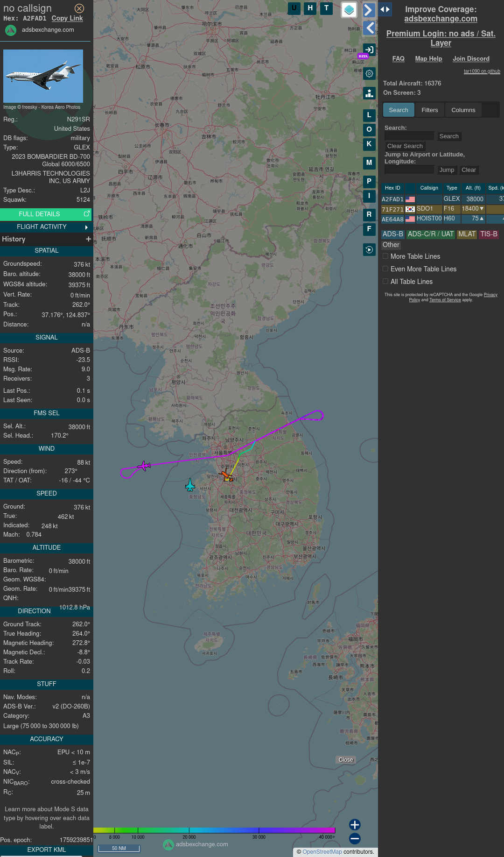The height and width of the screenshot is (857, 504).
Task: Expand the FLIGHT ACTIVITY arrow
Action: pos(86,227)
